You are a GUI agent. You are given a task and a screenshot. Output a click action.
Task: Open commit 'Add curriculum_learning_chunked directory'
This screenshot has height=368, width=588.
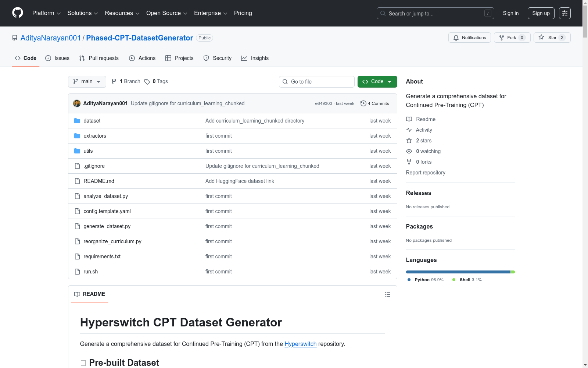tap(255, 121)
